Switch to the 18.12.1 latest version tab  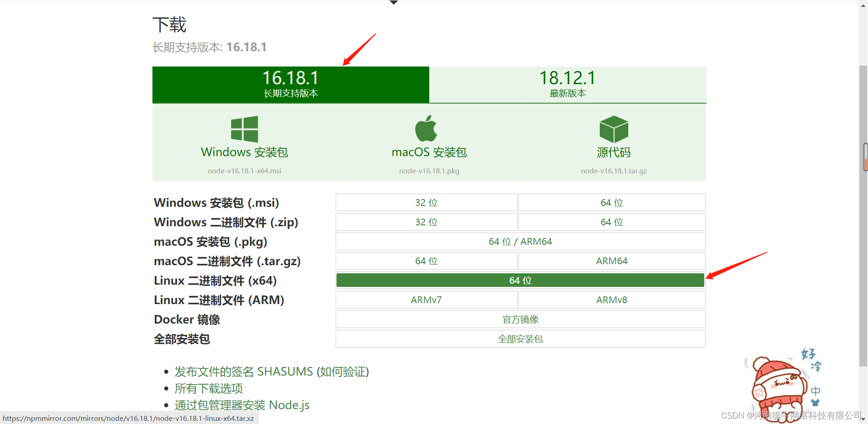pyautogui.click(x=568, y=85)
